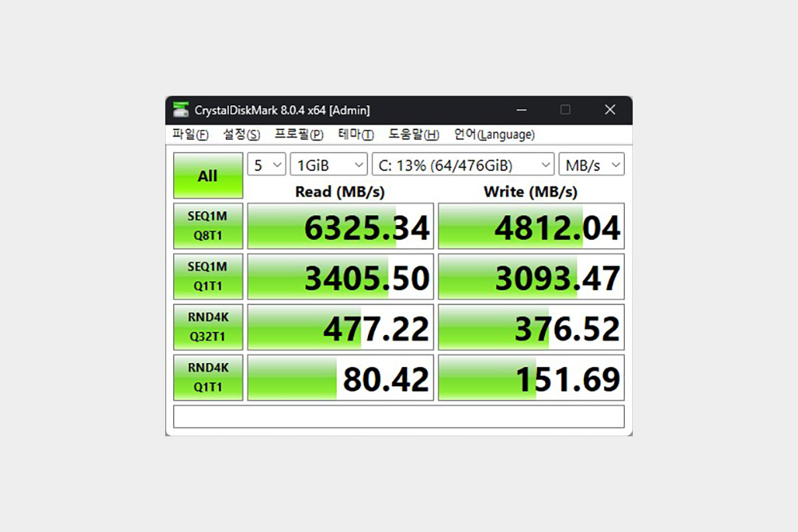Click the 3093.47 write result
The height and width of the screenshot is (532, 798).
tap(531, 276)
